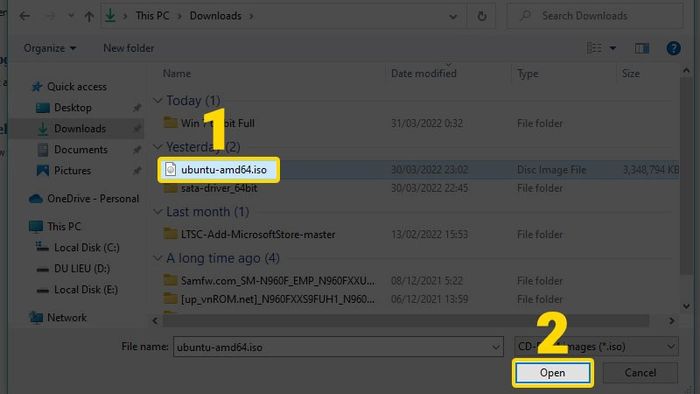The image size is (700, 394).
Task: Open Pictures in the navigation pane
Action: [x=72, y=170]
